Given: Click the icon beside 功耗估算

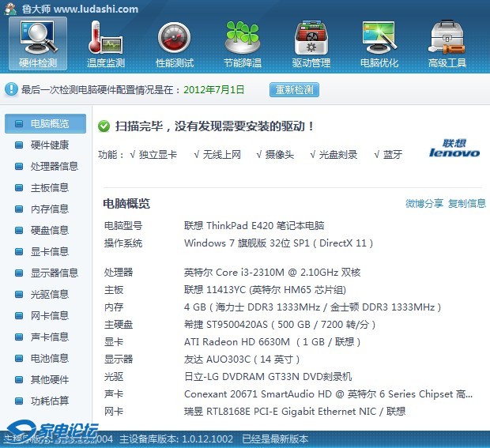Looking at the screenshot, I should pos(19,401).
